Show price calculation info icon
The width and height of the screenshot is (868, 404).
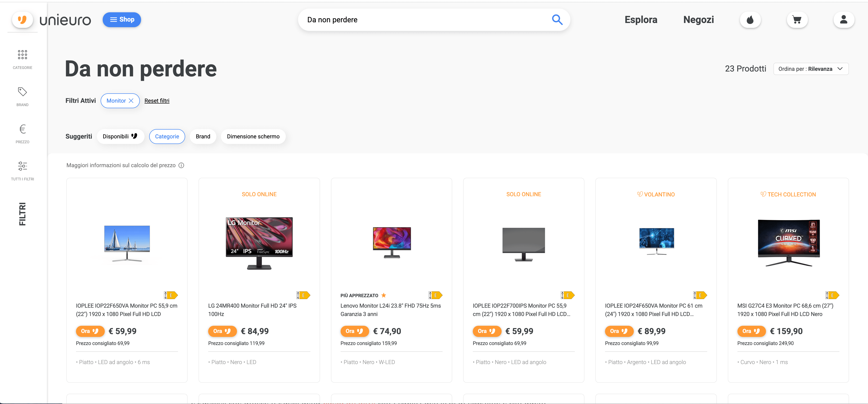[x=181, y=165]
